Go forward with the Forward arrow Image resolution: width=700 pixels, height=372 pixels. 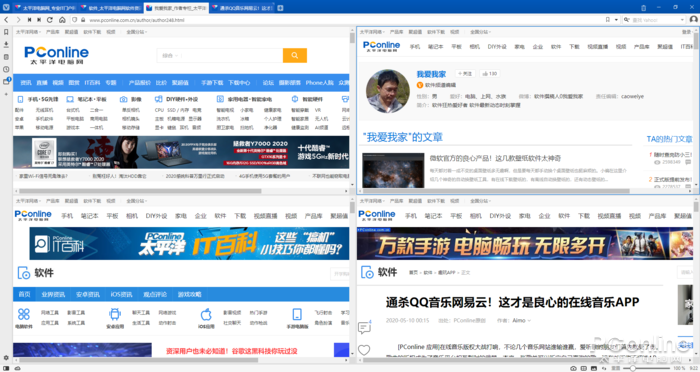click(x=18, y=20)
